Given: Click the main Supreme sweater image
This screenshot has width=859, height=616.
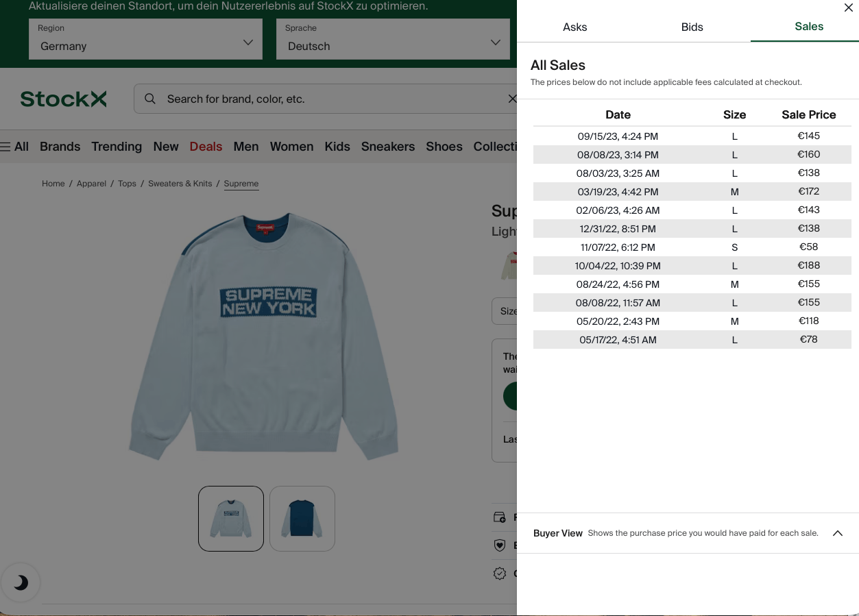Looking at the screenshot, I should coord(264,336).
